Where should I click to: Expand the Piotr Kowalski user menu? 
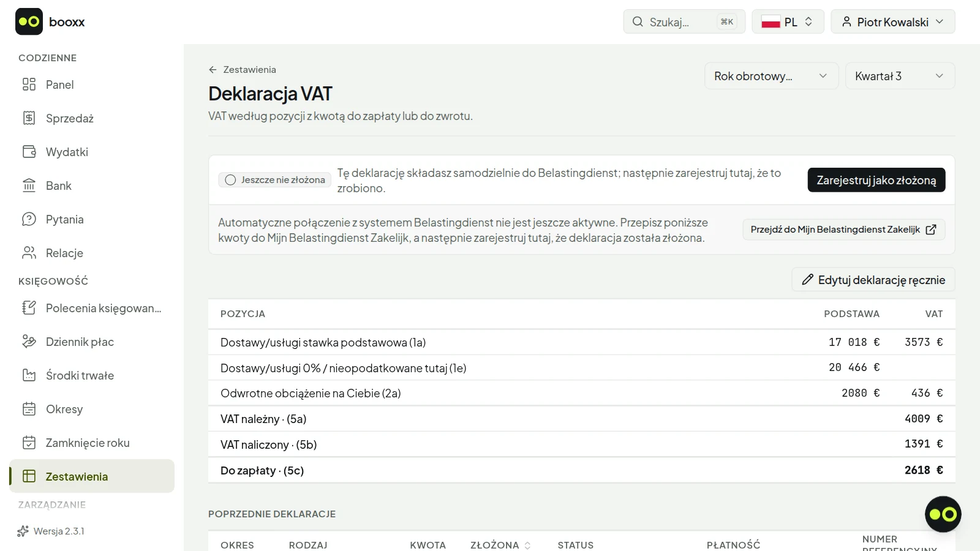pyautogui.click(x=892, y=22)
